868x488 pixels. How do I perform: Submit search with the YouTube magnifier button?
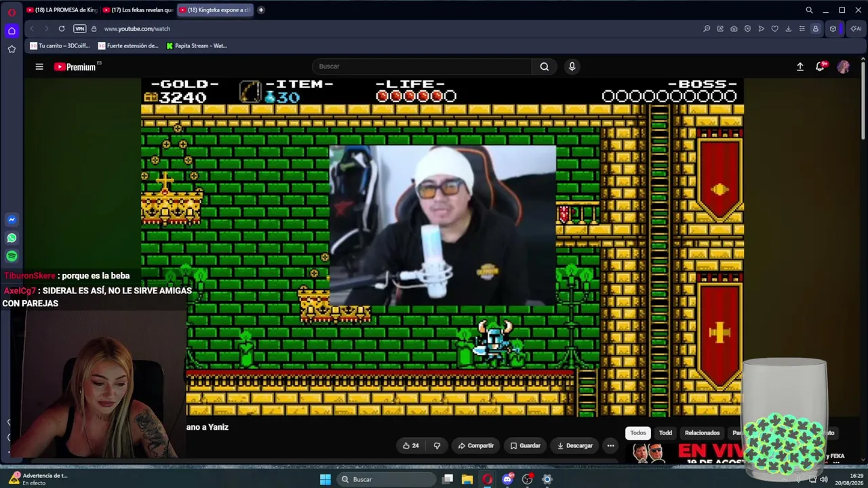coord(545,66)
